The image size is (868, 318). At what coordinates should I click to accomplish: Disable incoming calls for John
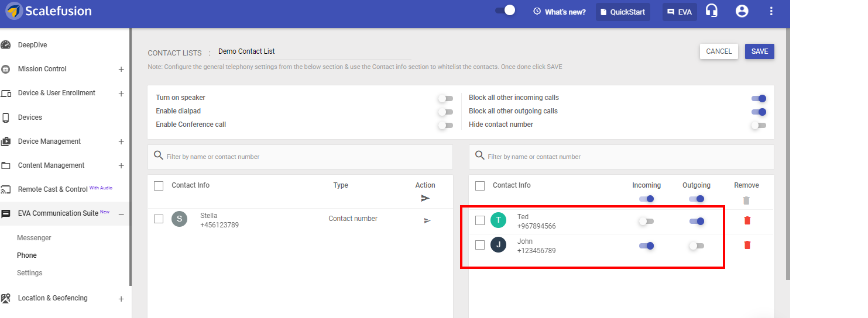coord(646,246)
